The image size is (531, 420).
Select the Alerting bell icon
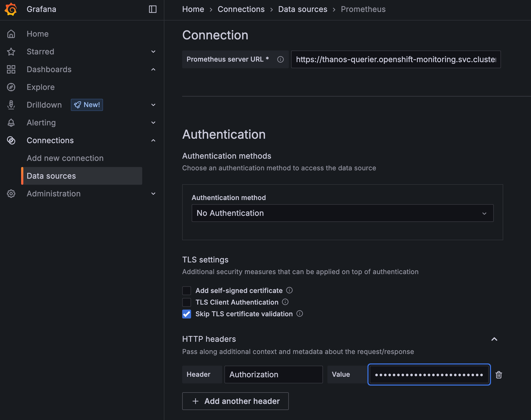(x=11, y=123)
